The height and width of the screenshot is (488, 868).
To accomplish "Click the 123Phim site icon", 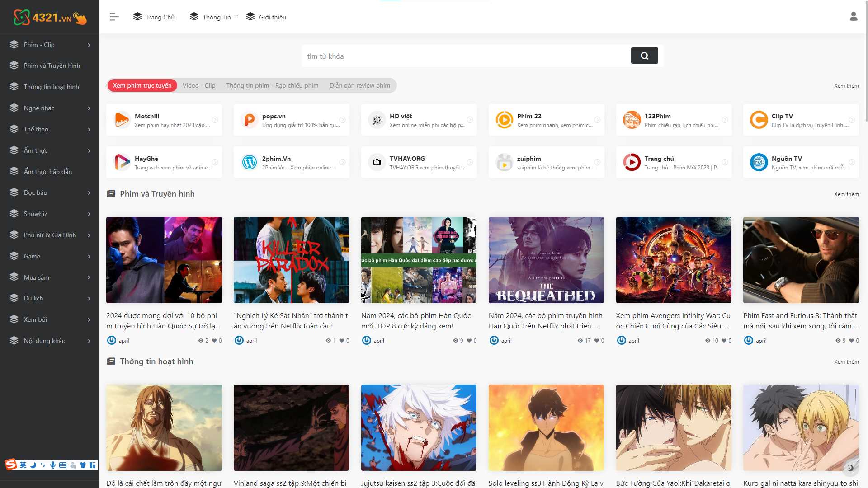I will (x=631, y=120).
